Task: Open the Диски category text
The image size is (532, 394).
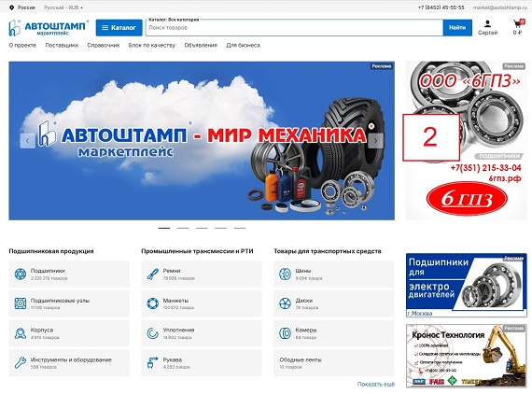Action: pos(304,301)
